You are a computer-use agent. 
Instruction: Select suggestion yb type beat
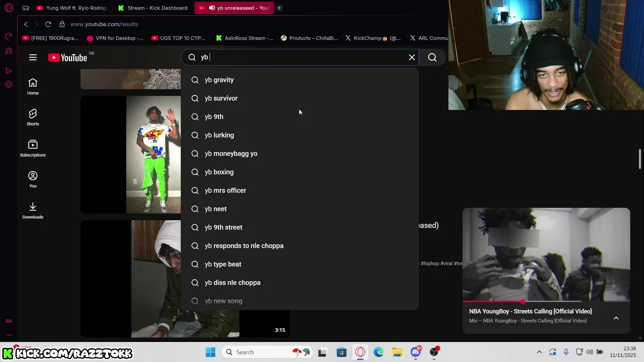(300, 264)
